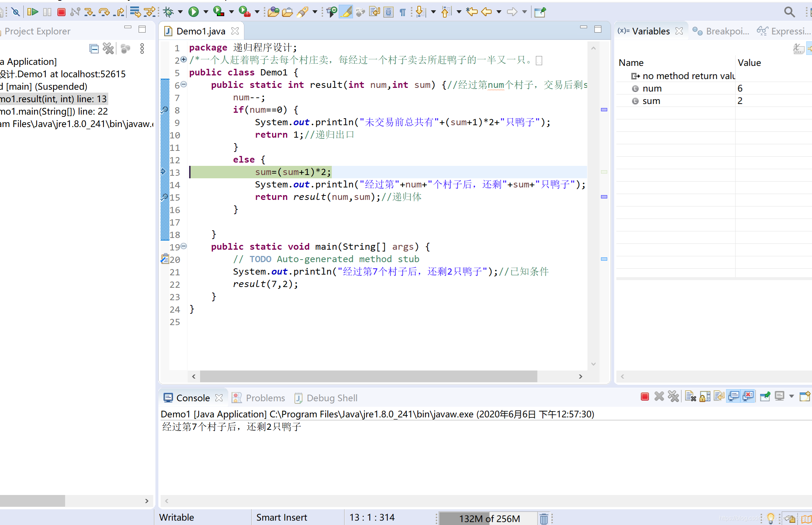Toggle Scroll Lock in the Console toolbar

705,396
